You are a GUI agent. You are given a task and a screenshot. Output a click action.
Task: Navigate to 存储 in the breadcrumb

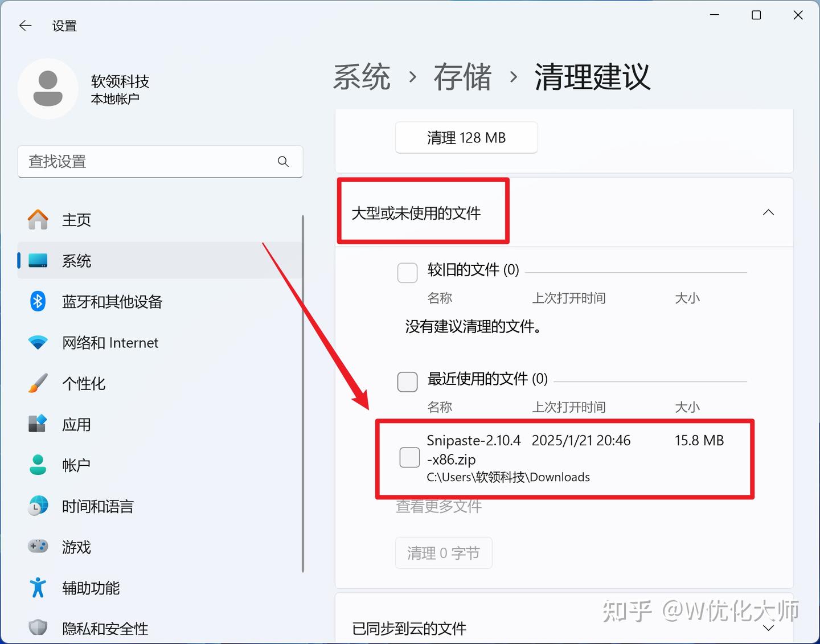click(462, 77)
